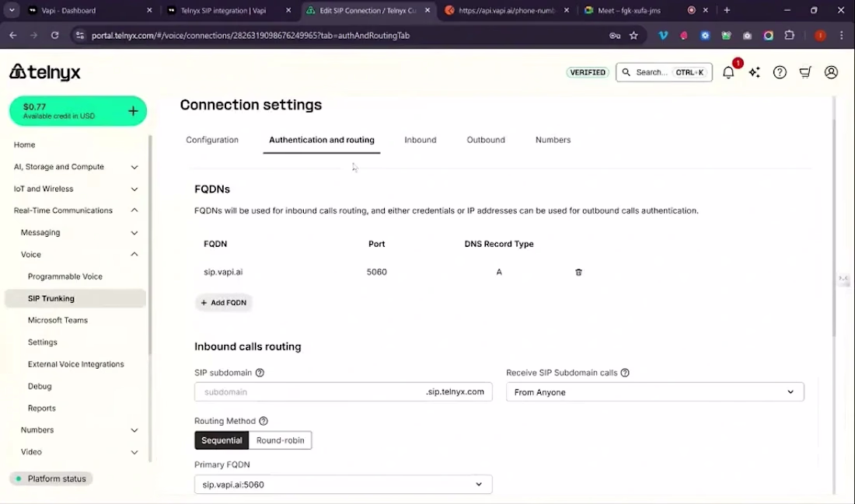Open Microsoft Teams in sidebar
This screenshot has width=855, height=504.
[58, 320]
